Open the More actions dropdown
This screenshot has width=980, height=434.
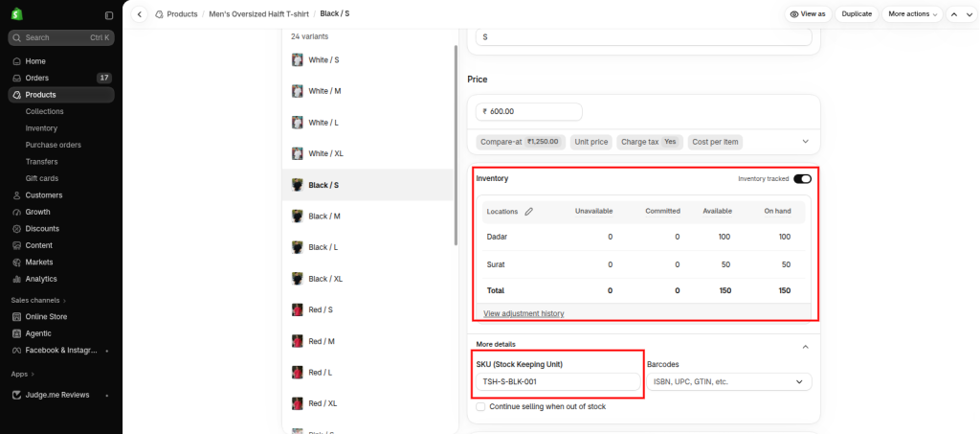[912, 13]
